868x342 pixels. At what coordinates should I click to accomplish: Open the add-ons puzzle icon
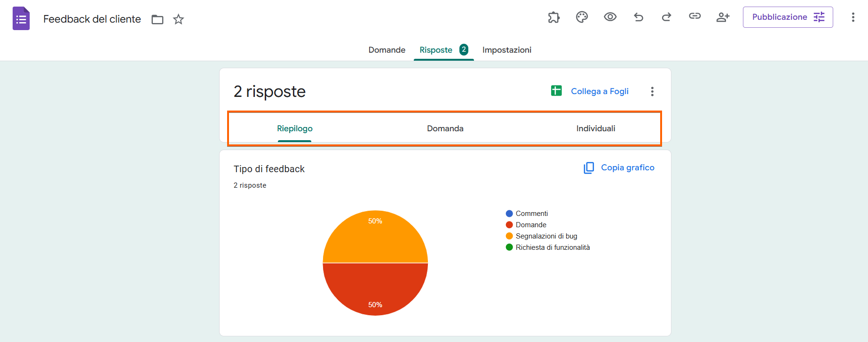[554, 17]
